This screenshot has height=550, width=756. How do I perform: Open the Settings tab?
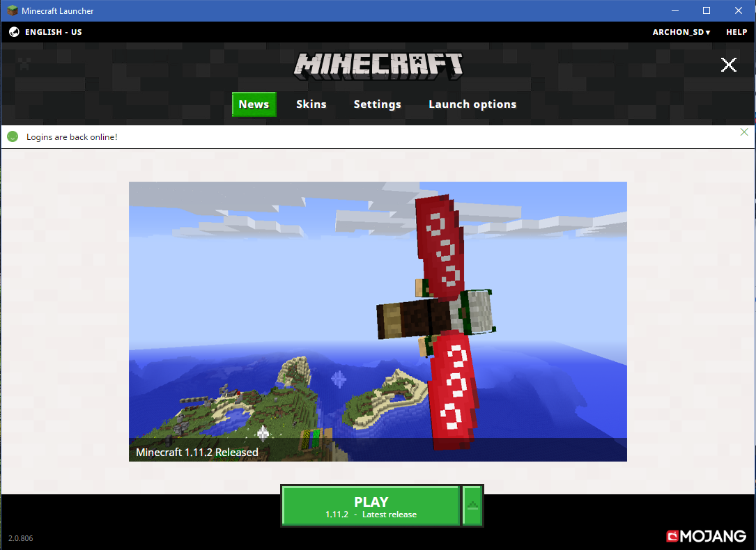[x=377, y=104]
